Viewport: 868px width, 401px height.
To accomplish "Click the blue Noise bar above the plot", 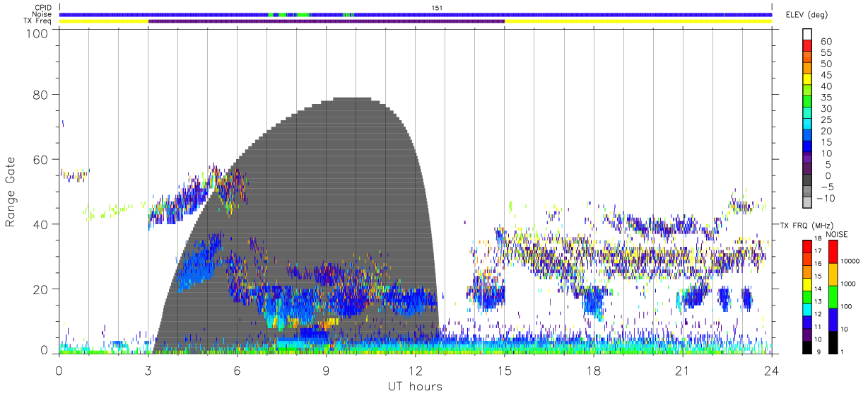I will (416, 15).
